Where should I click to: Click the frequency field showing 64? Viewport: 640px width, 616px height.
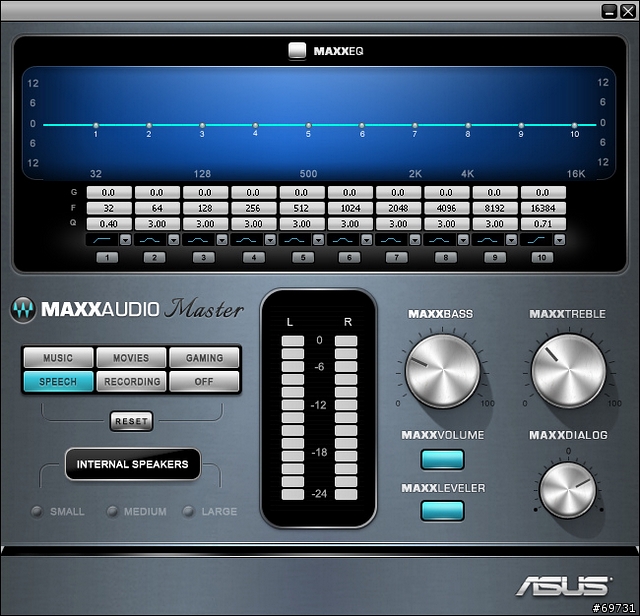click(157, 208)
